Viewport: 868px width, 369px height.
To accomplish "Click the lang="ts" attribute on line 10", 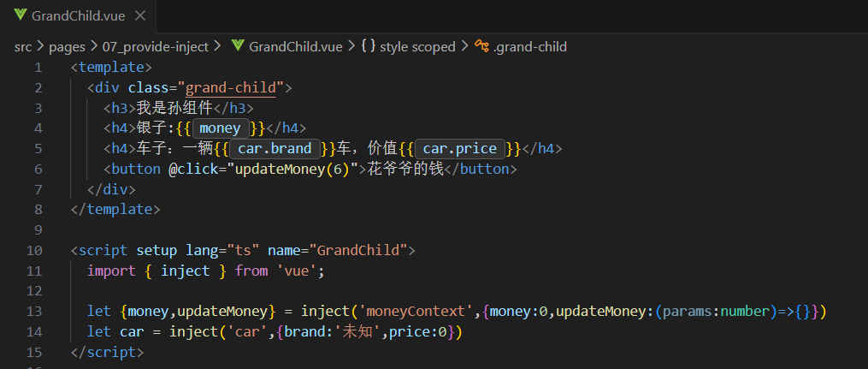I will coord(222,251).
